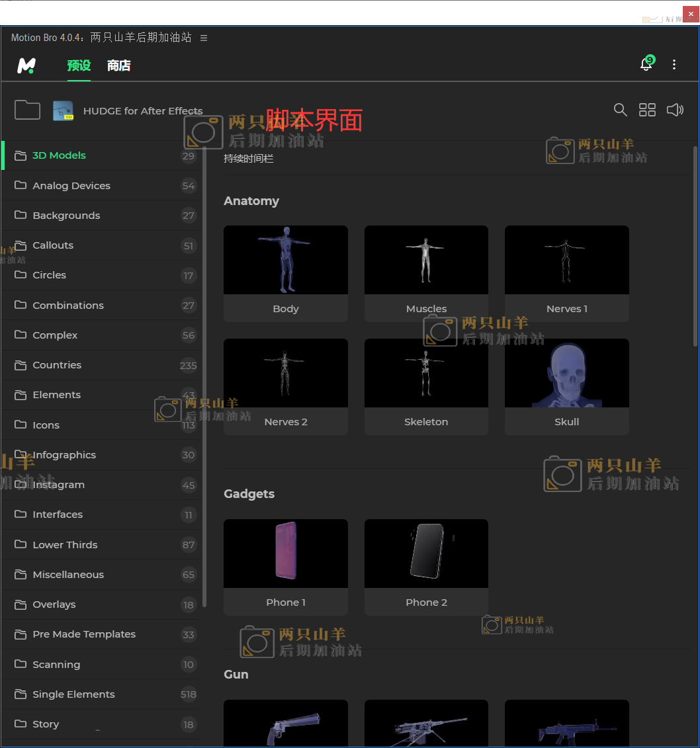
Task: Click the Muscles preset label
Action: [x=426, y=309]
